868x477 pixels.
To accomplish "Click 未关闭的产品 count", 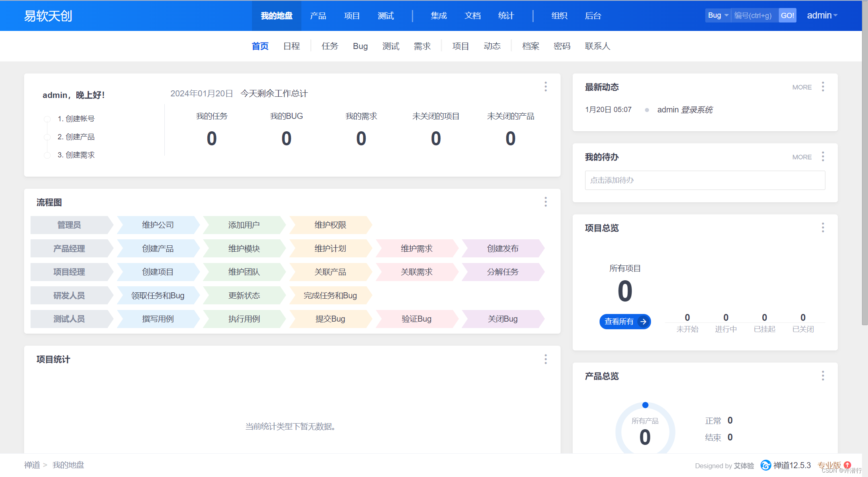I will [x=510, y=139].
